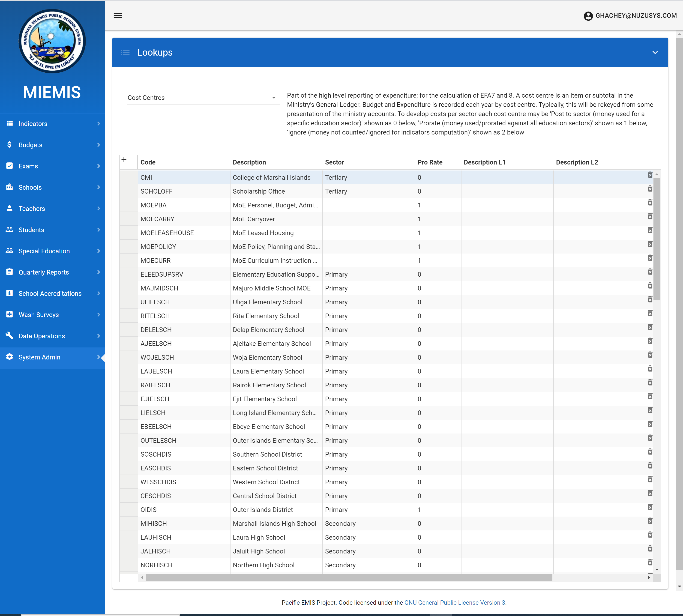Viewport: 683px width, 616px height.
Task: Click the add new row plus icon
Action: (x=124, y=160)
